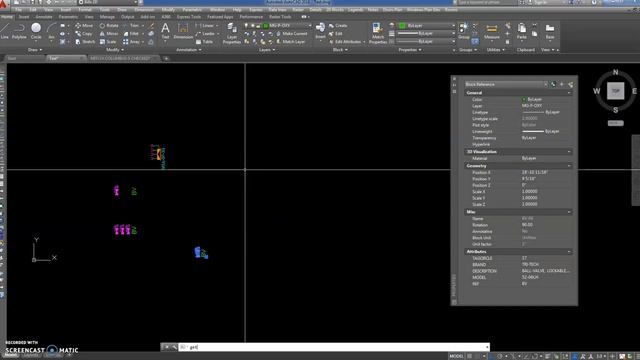This screenshot has width=640, height=360.
Task: Expand the Annotation panel flyout
Action: coord(189,50)
